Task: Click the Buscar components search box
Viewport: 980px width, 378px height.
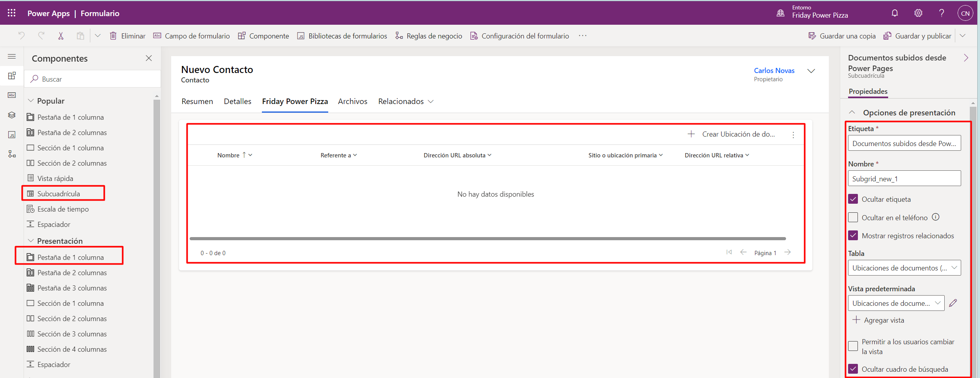Action: coord(93,79)
